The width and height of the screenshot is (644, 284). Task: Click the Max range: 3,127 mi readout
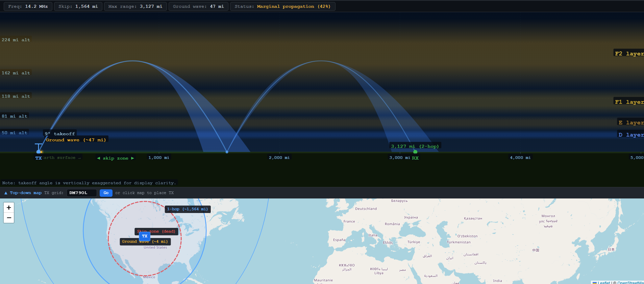(x=135, y=6)
